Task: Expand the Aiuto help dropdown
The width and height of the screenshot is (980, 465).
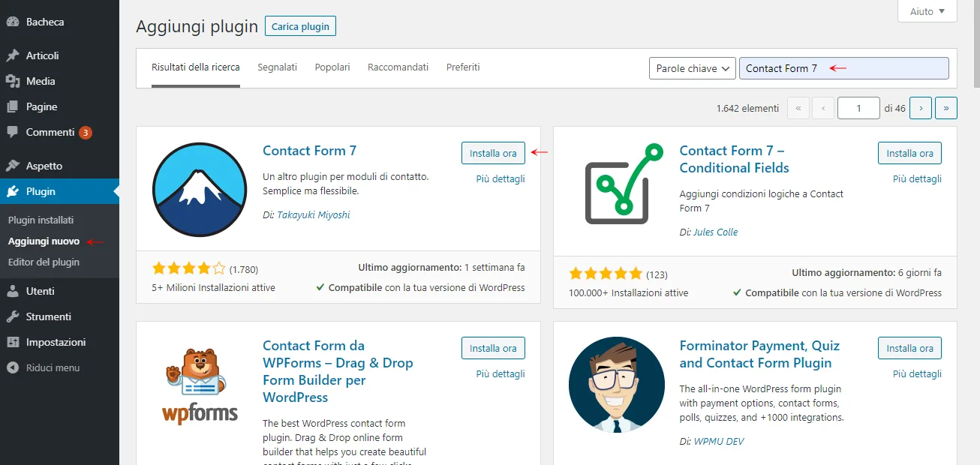Action: pos(927,11)
